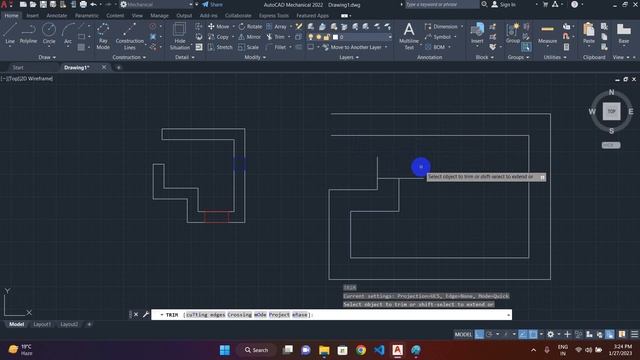Activate Ray Mode in Construction panel

pos(103,36)
